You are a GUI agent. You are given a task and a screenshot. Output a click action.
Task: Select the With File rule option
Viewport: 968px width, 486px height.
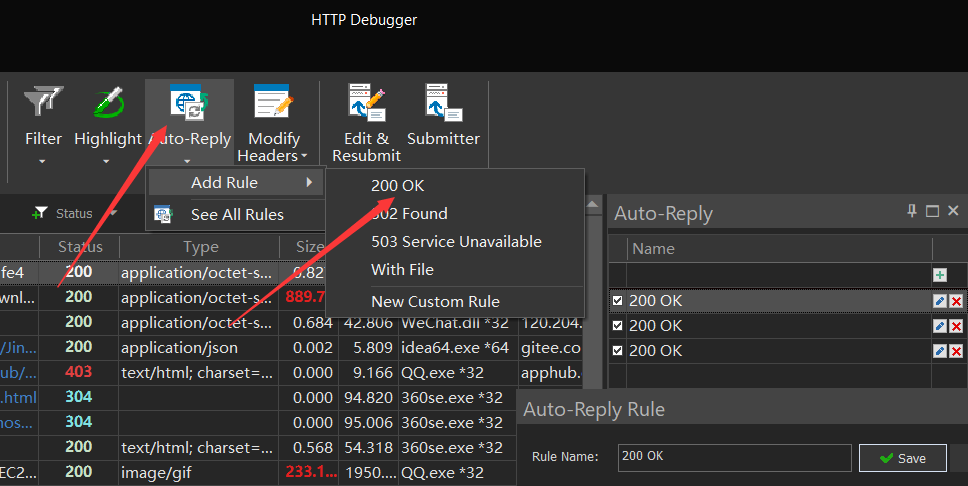(x=403, y=269)
